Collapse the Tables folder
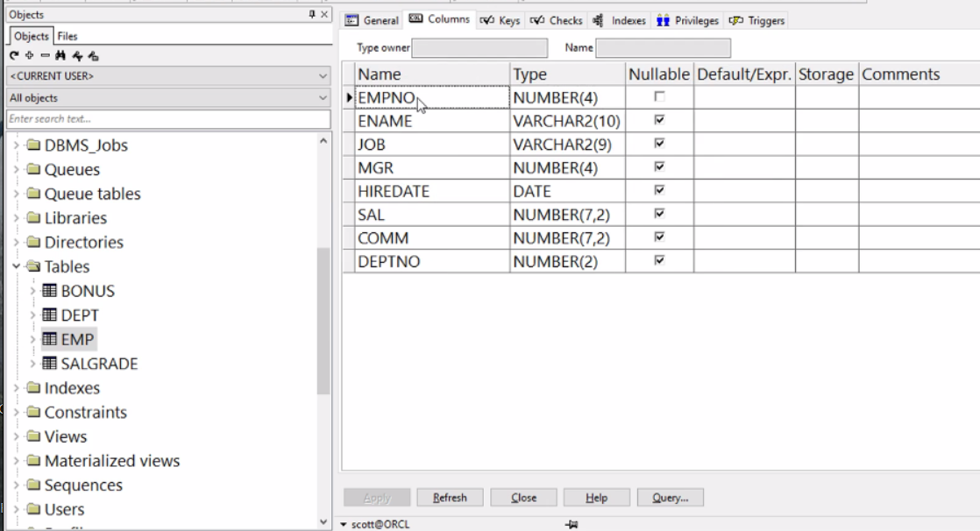Viewport: 980px width, 531px height. point(17,266)
